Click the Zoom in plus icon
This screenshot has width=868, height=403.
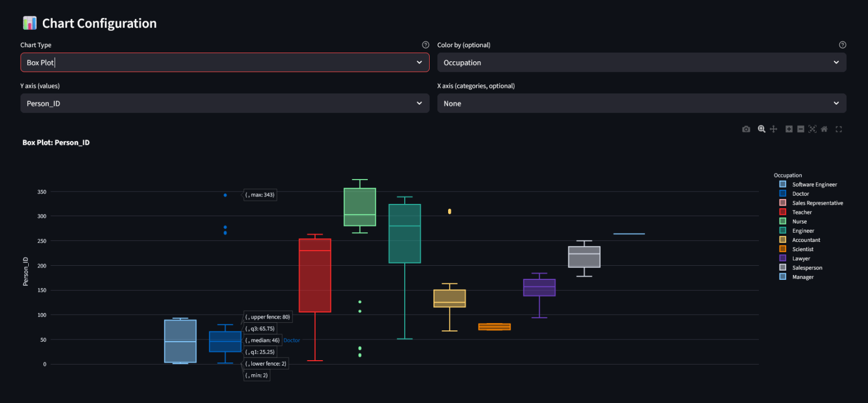789,129
